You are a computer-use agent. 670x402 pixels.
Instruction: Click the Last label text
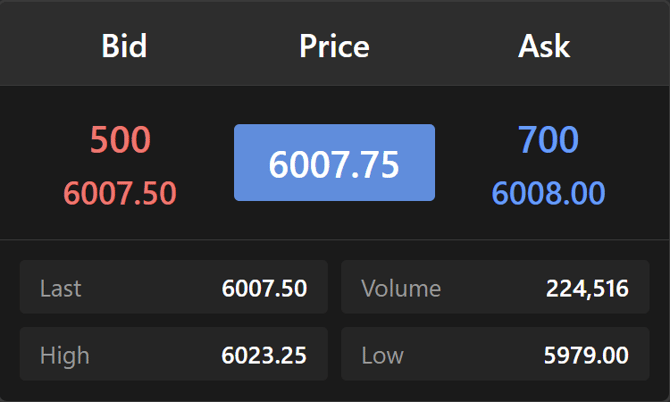61,289
